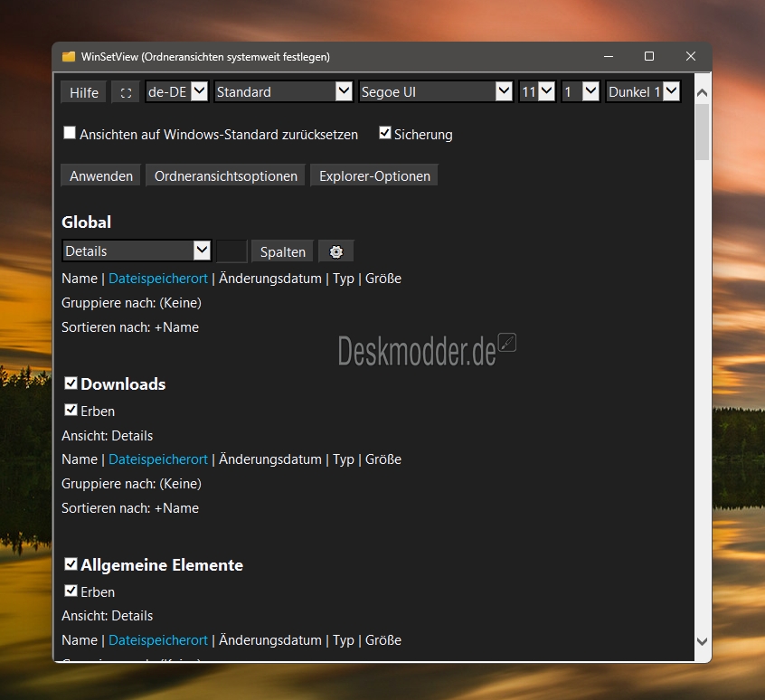Click the scrollbar down arrow
The width and height of the screenshot is (765, 700).
pyautogui.click(x=702, y=641)
